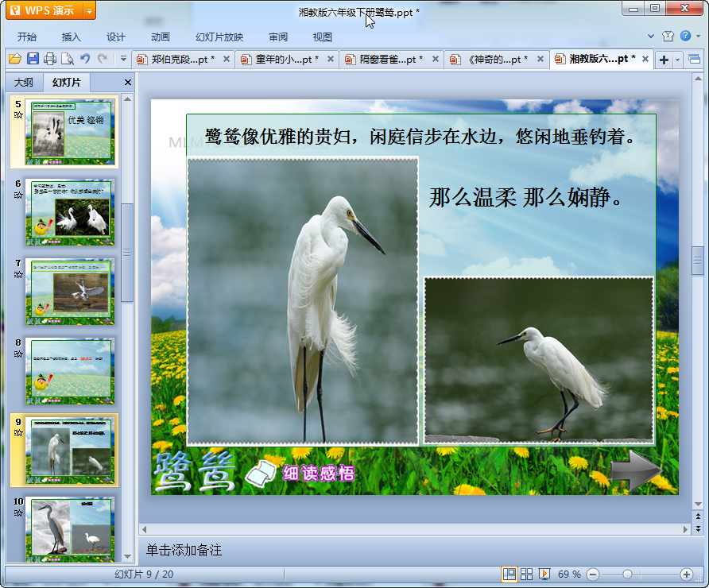Expand the WPS 演示 menu arrow
709x588 pixels.
[x=90, y=11]
